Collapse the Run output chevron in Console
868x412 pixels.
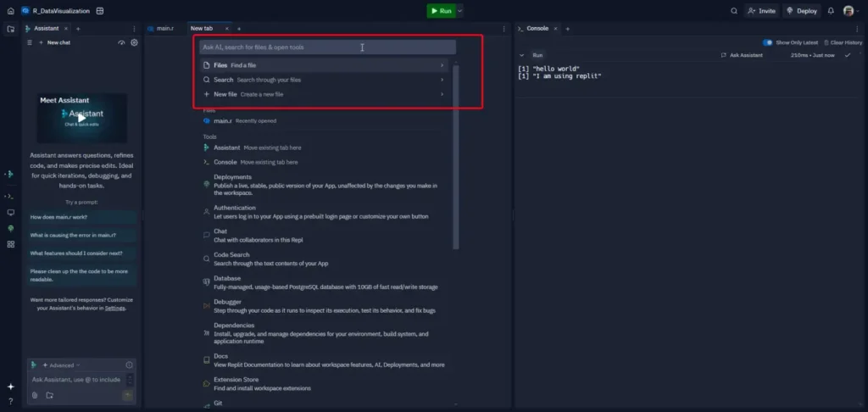click(x=521, y=55)
